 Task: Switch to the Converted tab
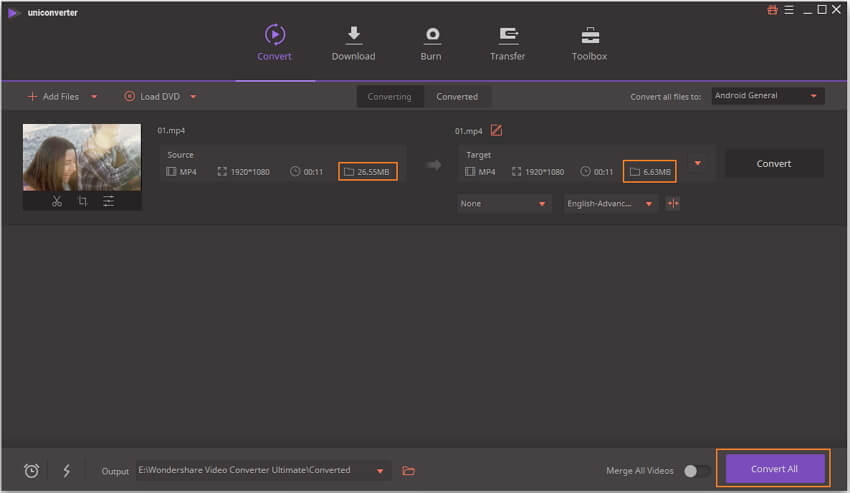click(457, 97)
